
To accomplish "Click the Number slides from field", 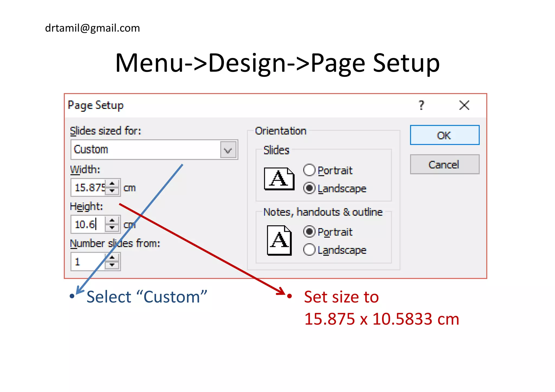I will tap(88, 262).
